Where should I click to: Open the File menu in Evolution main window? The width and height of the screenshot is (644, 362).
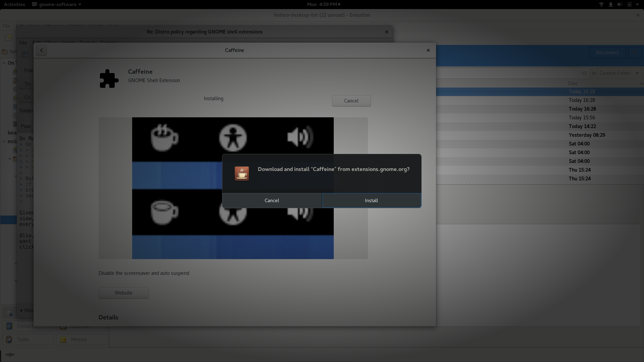click(x=6, y=26)
